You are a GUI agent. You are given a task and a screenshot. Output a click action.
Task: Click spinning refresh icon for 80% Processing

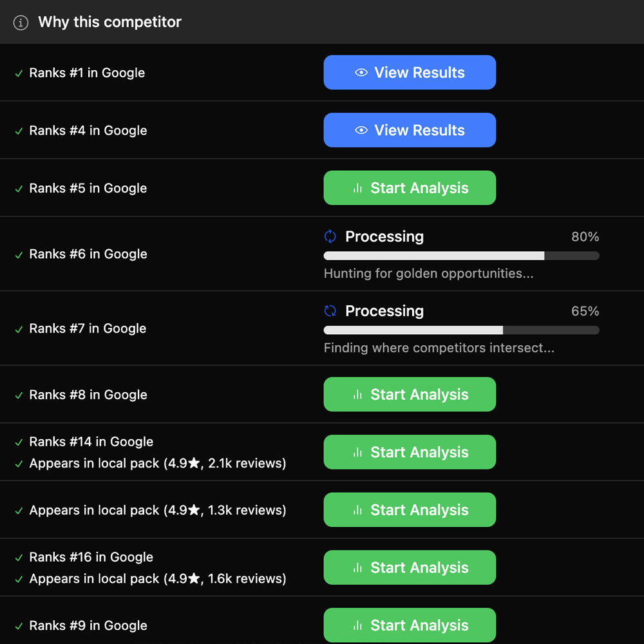click(330, 236)
